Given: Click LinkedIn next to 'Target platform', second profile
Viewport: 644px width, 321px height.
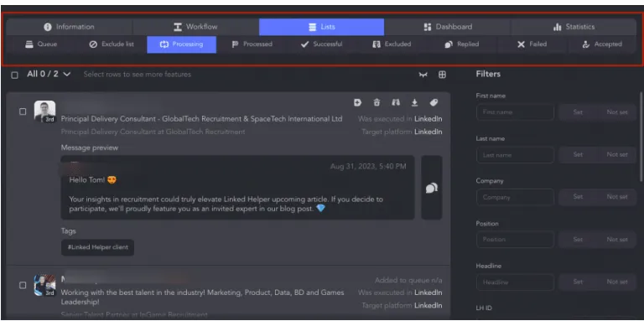Looking at the screenshot, I should [428, 305].
